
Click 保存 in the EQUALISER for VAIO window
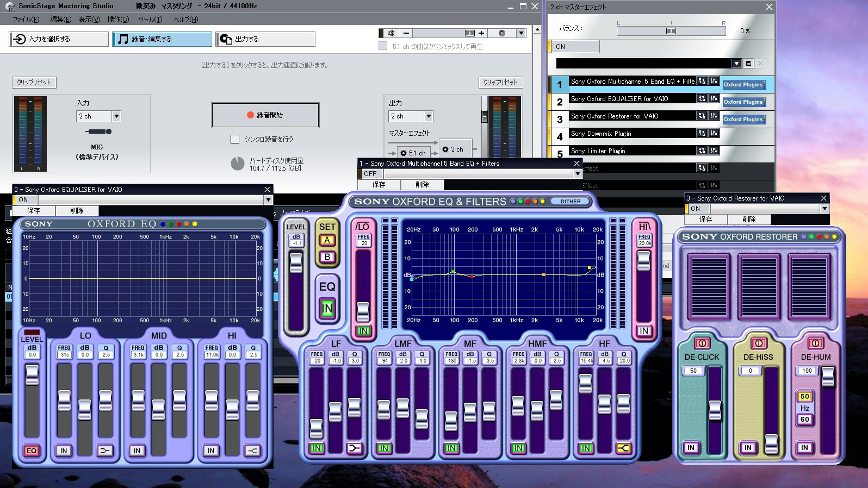click(x=33, y=210)
